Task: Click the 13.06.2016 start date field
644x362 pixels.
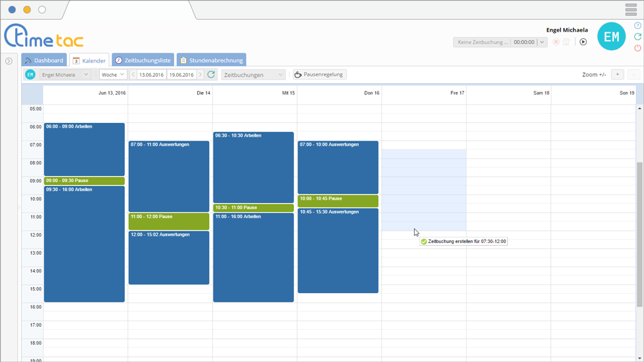Action: click(x=151, y=75)
